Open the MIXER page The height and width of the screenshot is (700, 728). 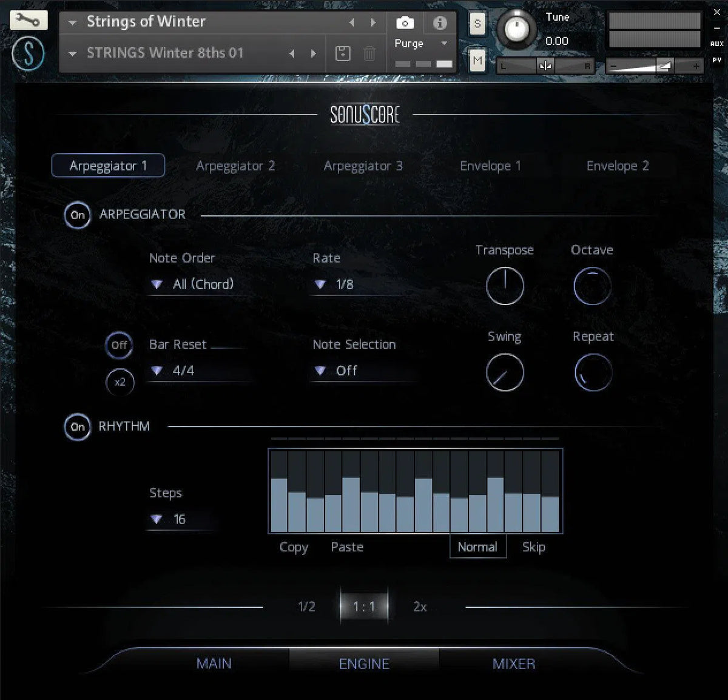[513, 663]
